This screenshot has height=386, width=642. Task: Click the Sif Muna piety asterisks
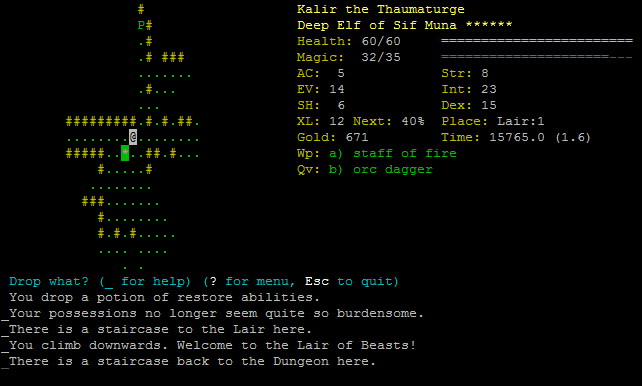click(x=489, y=25)
